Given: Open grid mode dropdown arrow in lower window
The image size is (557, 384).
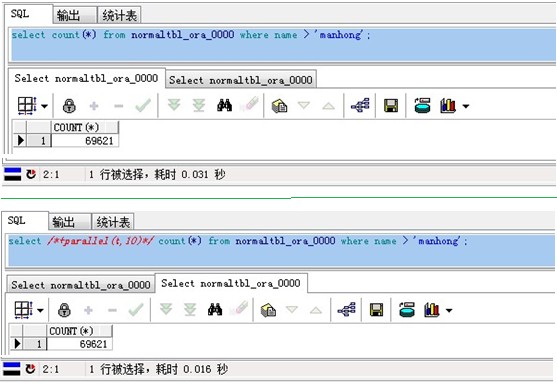Looking at the screenshot, I should click(x=40, y=310).
